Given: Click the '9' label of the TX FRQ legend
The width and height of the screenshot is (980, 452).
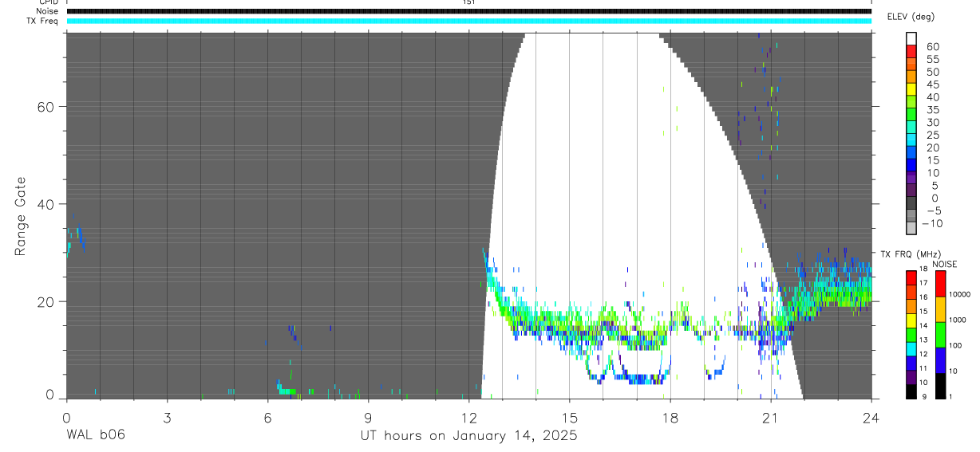Looking at the screenshot, I should click(924, 397).
